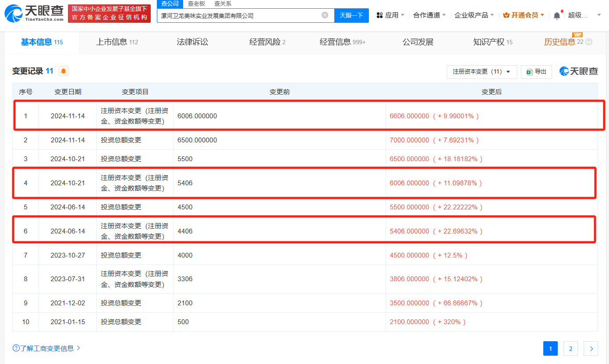The image size is (609, 364).
Task: Go to next page with arrow button
Action: pyautogui.click(x=591, y=349)
